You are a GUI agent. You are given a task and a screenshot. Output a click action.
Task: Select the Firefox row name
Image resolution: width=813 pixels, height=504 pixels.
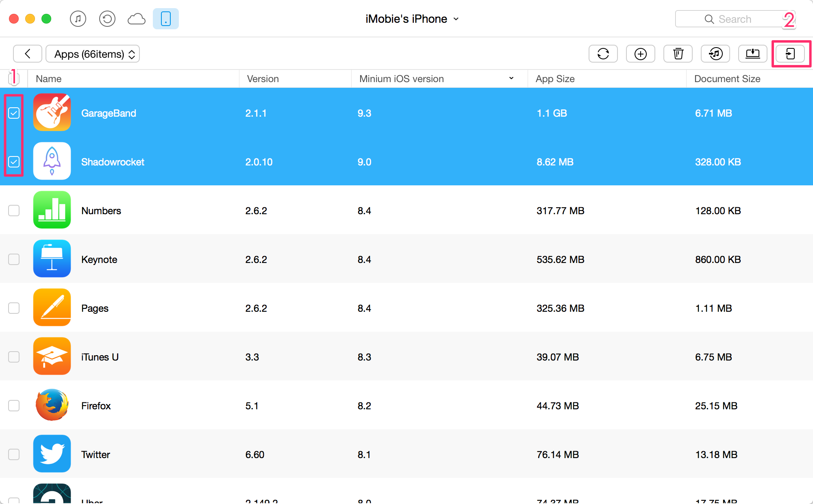coord(96,406)
